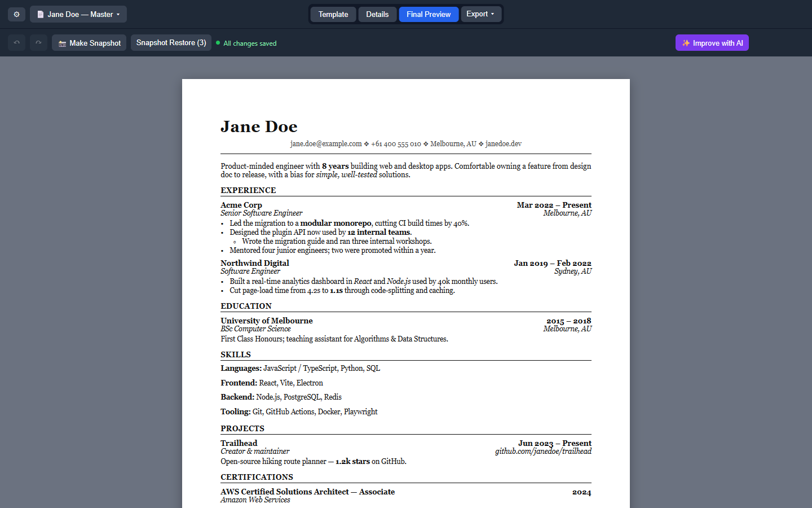812x508 pixels.
Task: Click the document icon beside Jane Doe — Master
Action: [41, 14]
